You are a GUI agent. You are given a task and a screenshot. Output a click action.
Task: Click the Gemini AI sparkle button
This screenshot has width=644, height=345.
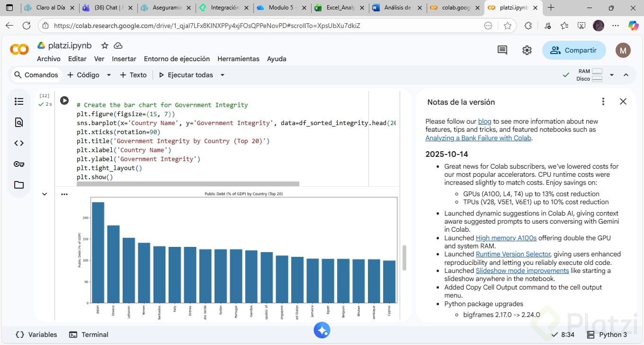322,330
